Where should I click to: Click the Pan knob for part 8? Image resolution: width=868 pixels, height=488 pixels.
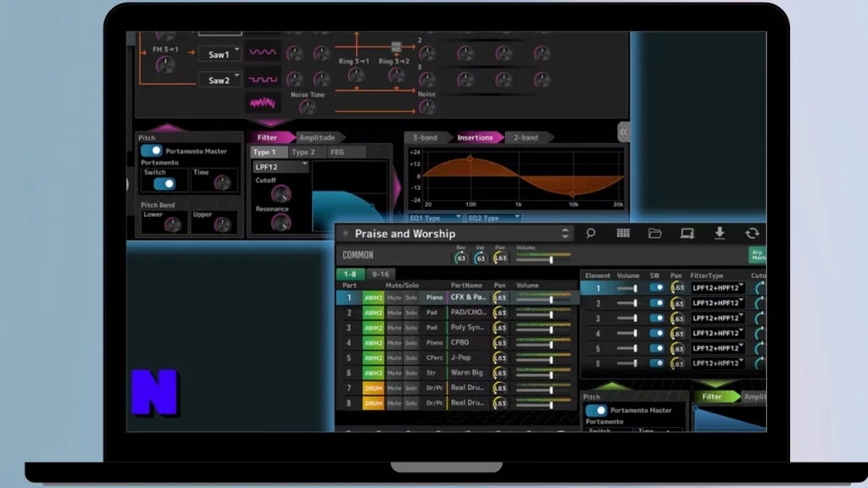tap(500, 403)
